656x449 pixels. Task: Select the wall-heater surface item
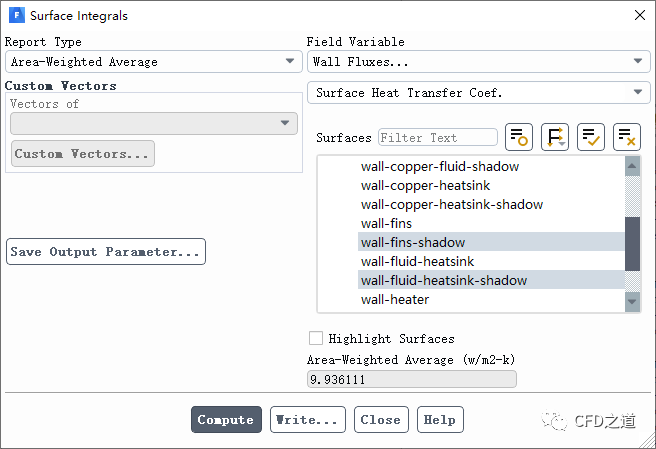(394, 299)
